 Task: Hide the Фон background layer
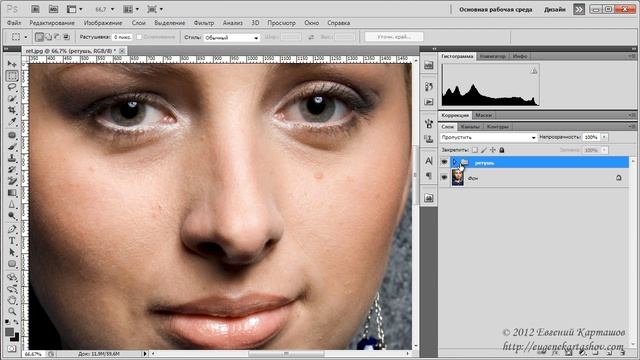pos(444,178)
